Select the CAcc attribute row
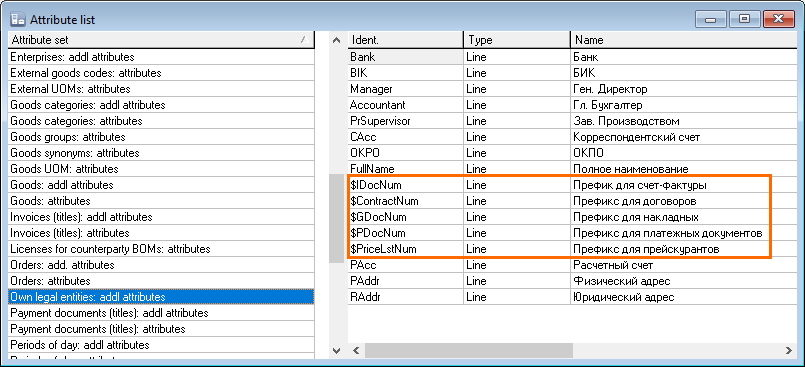 click(x=572, y=137)
